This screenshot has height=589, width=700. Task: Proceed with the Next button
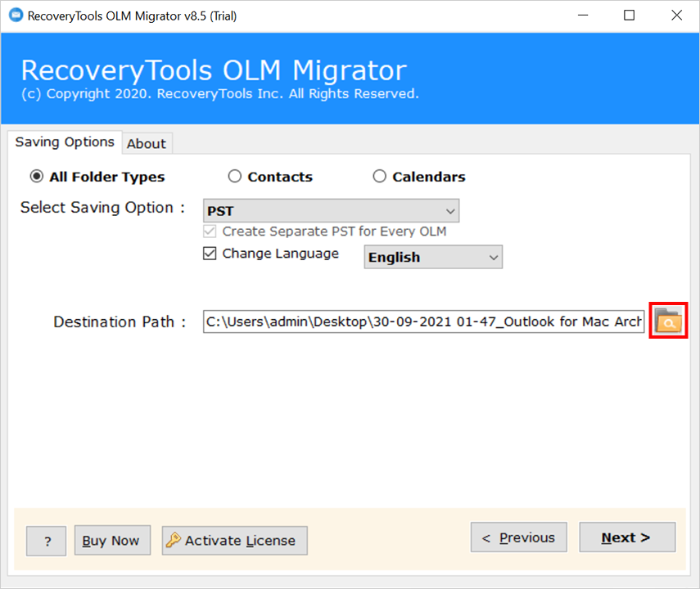627,537
